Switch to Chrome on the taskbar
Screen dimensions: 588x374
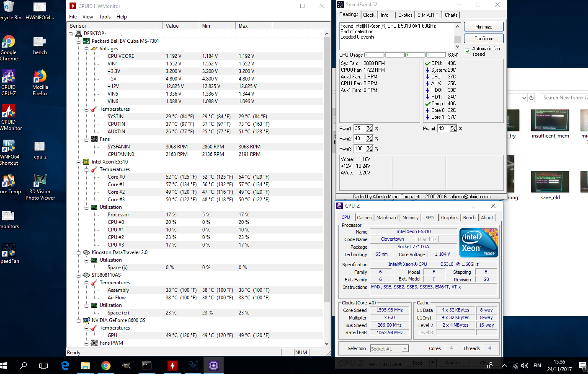pyautogui.click(x=106, y=366)
